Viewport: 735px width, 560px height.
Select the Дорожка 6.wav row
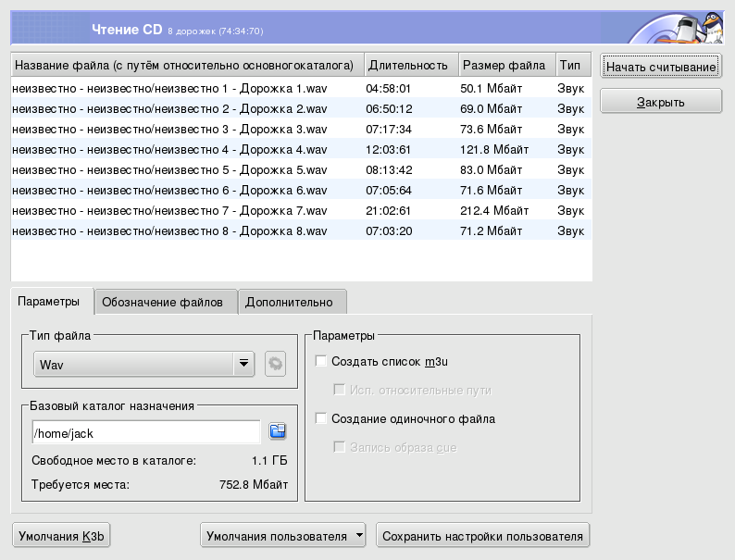click(x=301, y=191)
